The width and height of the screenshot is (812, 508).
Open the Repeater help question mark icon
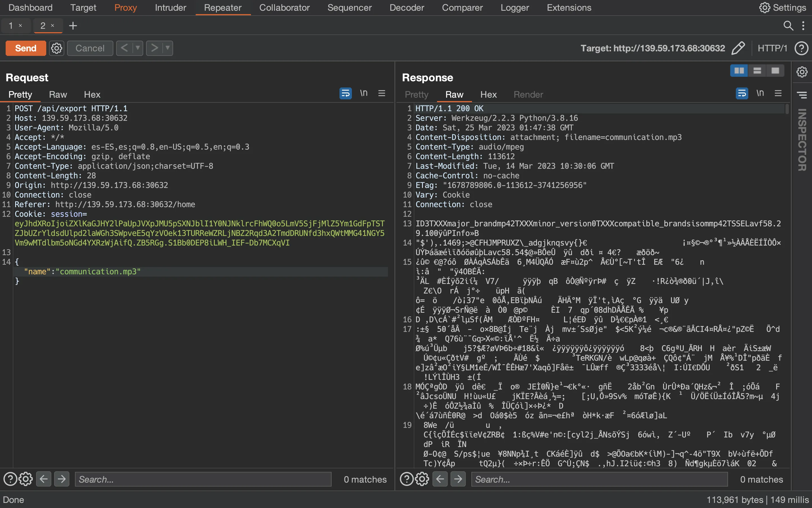point(801,48)
